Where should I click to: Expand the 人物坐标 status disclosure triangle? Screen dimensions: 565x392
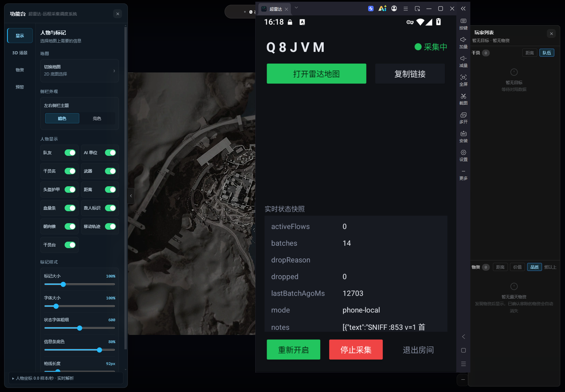[13, 378]
